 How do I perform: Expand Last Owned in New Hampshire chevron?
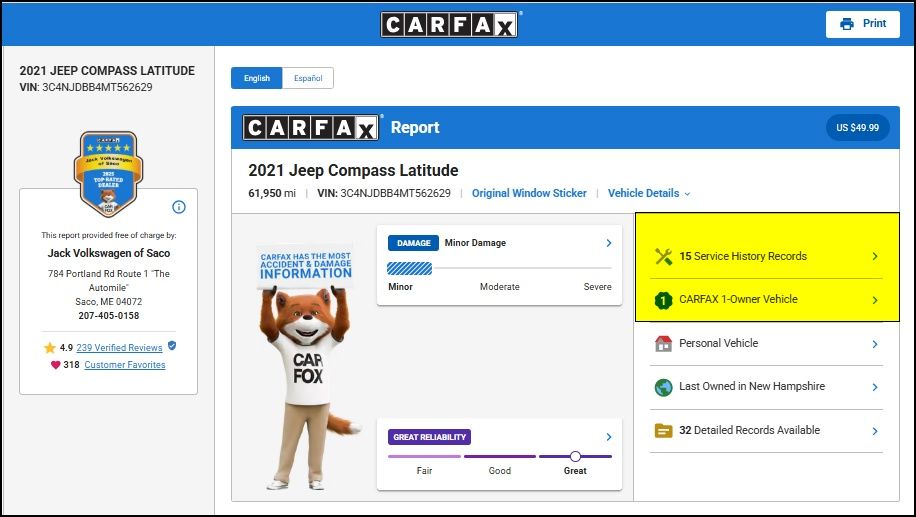pos(875,387)
